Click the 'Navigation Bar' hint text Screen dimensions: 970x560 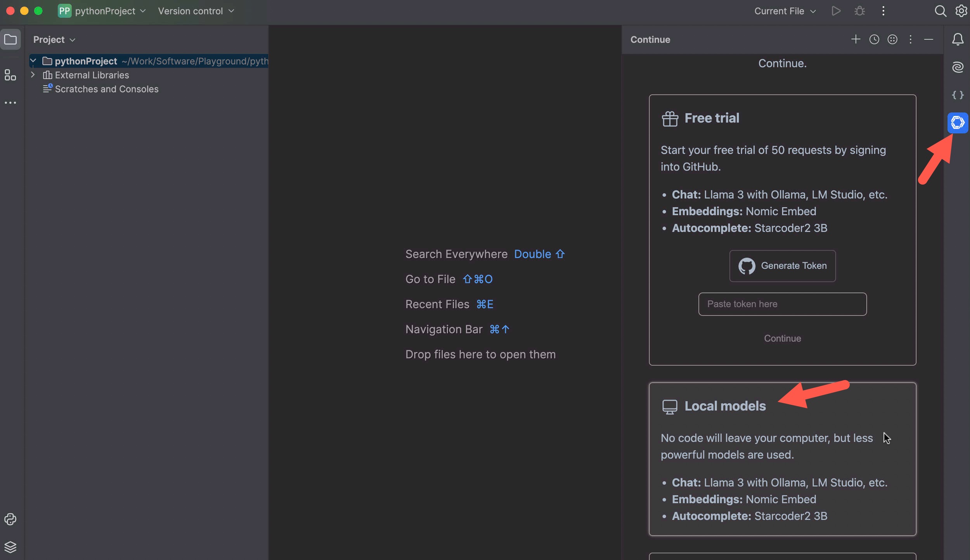(x=444, y=329)
